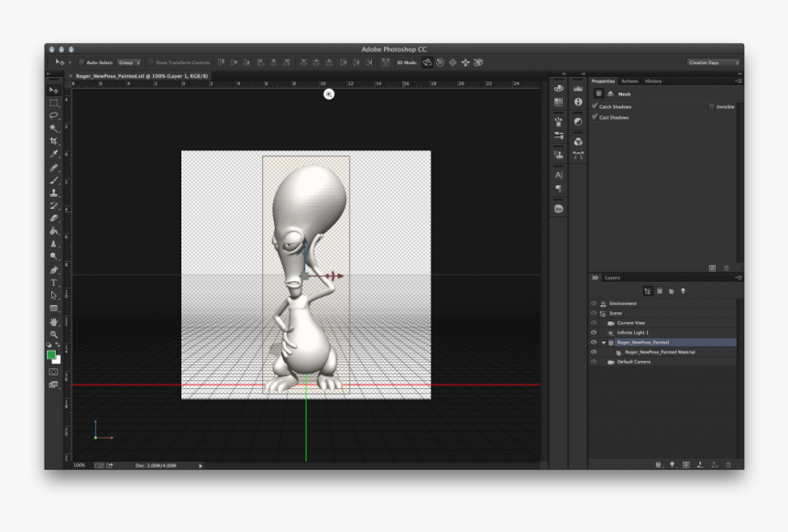The width and height of the screenshot is (788, 532).
Task: Select the Lasso tool
Action: point(54,116)
